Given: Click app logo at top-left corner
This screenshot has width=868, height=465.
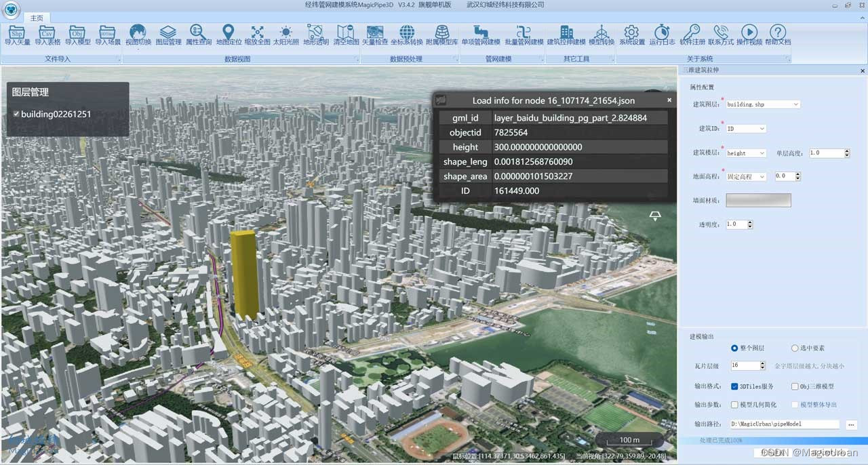Looking at the screenshot, I should click(9, 9).
